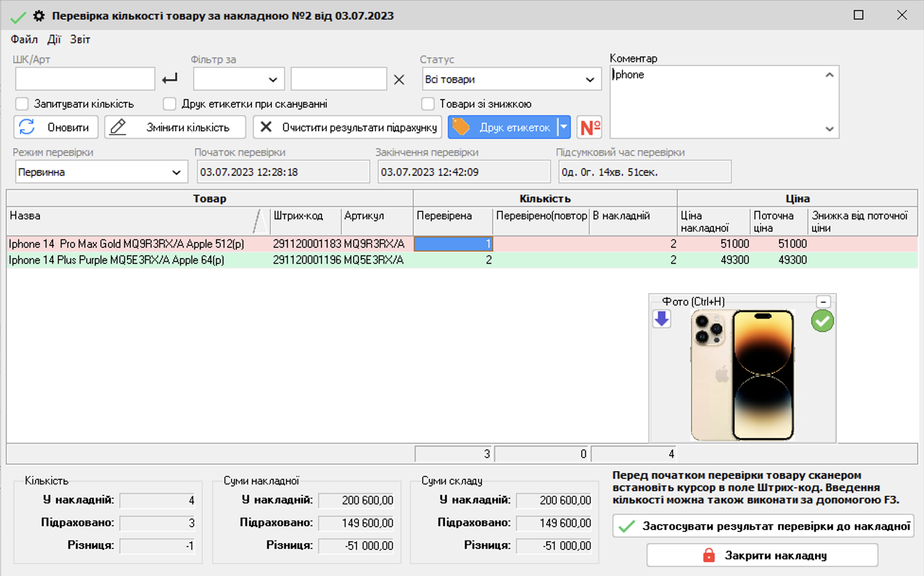Open the Файл menu
924x576 pixels.
pos(24,39)
